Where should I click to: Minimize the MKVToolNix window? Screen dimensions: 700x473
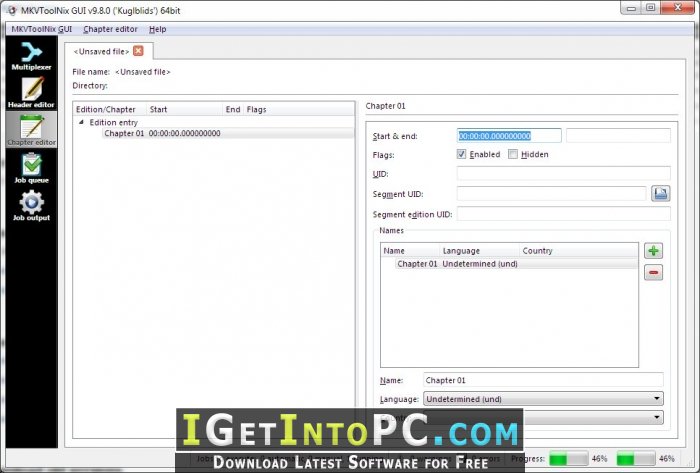coord(631,8)
